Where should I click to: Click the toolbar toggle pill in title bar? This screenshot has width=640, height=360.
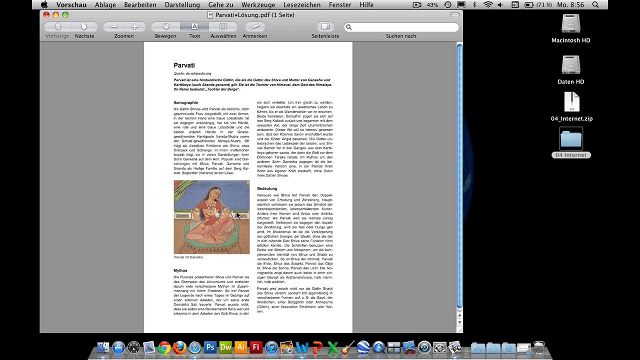[x=455, y=15]
